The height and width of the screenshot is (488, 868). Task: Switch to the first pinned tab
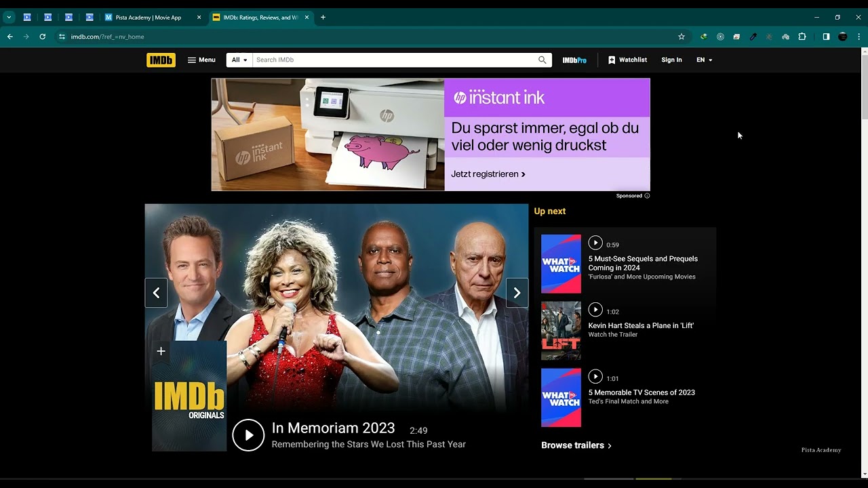[x=27, y=18]
